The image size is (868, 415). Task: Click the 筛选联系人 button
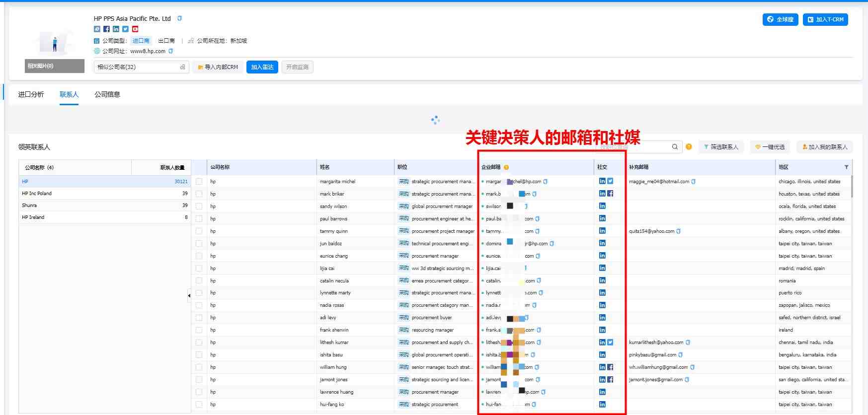coord(721,147)
